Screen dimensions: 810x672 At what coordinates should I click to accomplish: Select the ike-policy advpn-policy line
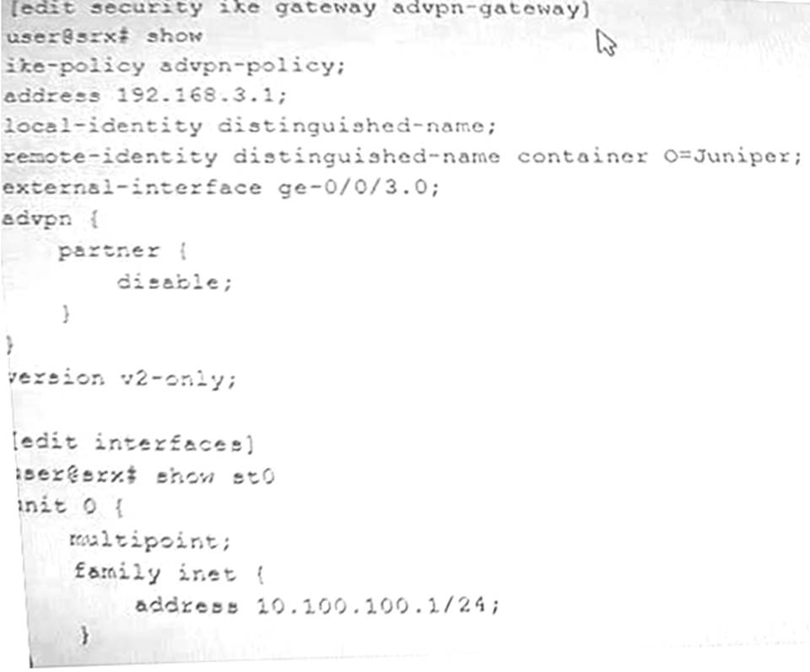tap(175, 66)
